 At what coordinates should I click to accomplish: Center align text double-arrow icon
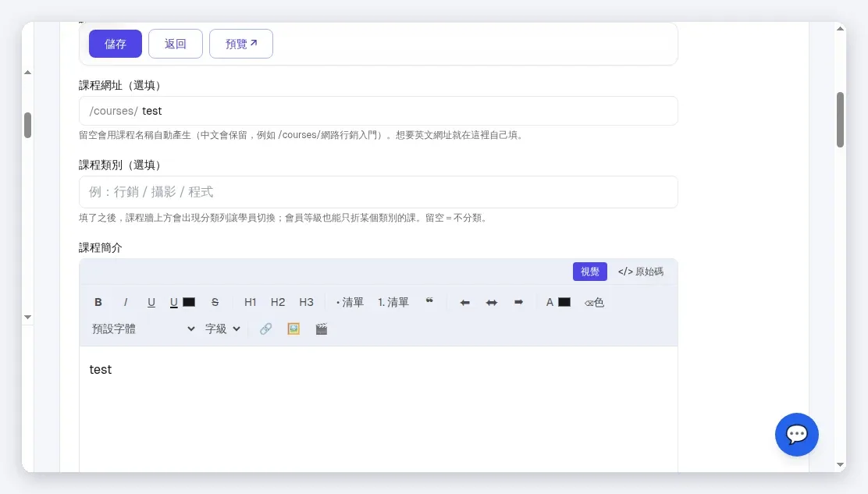point(492,302)
